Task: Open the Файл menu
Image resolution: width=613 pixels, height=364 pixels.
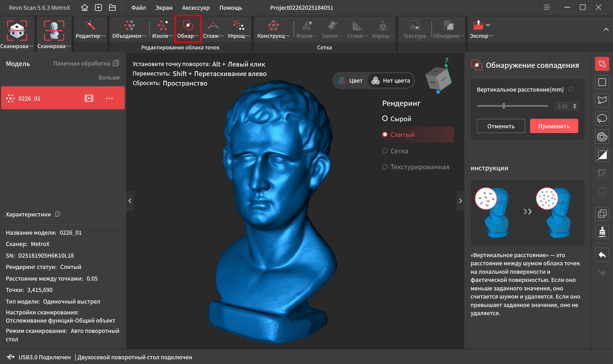Action: [139, 8]
